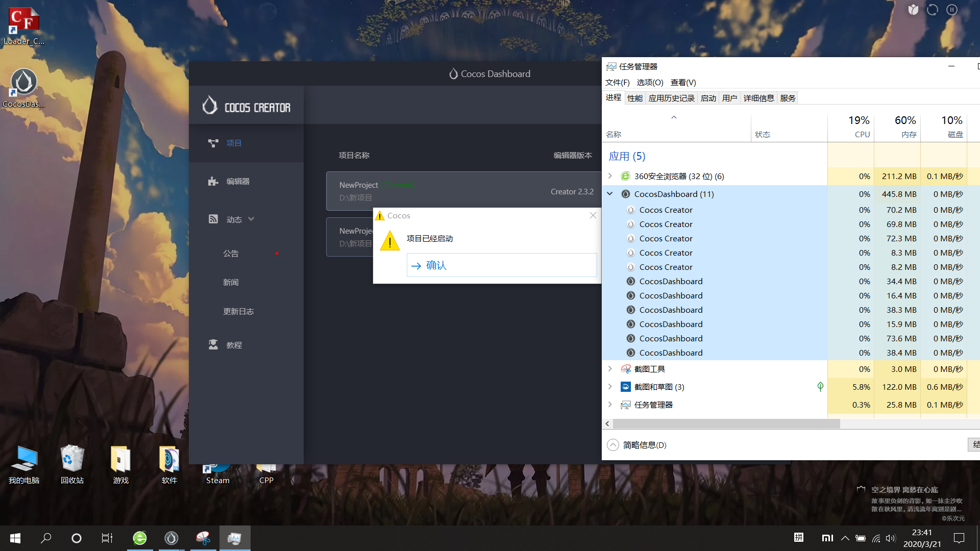Expand the 360安全浏览器 process group

pos(609,176)
